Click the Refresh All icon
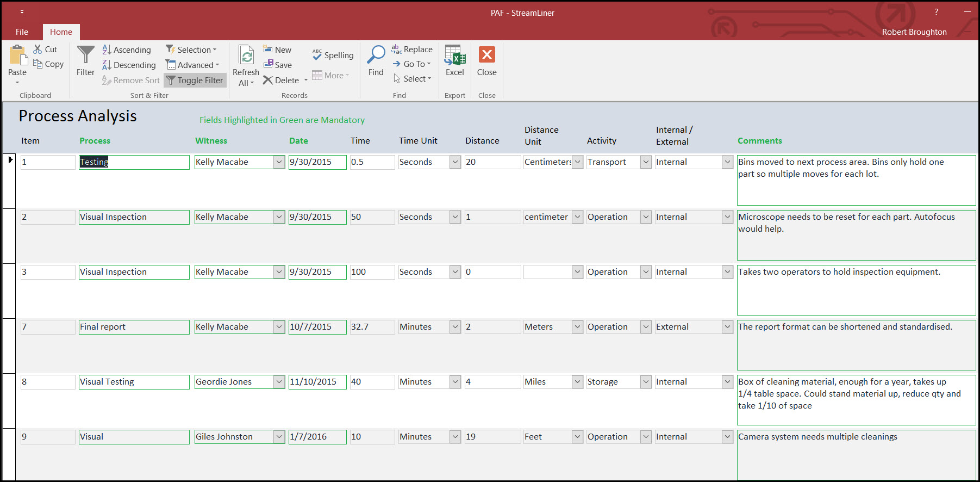 (x=246, y=56)
